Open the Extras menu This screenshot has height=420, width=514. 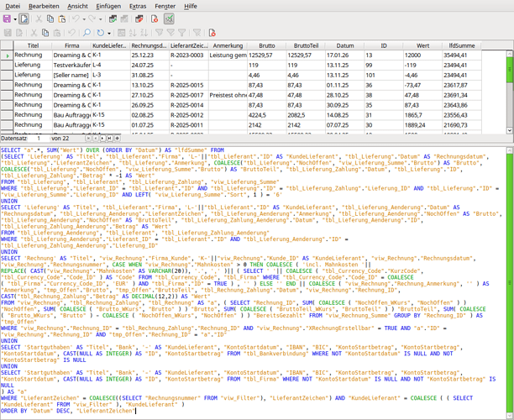[x=138, y=6]
